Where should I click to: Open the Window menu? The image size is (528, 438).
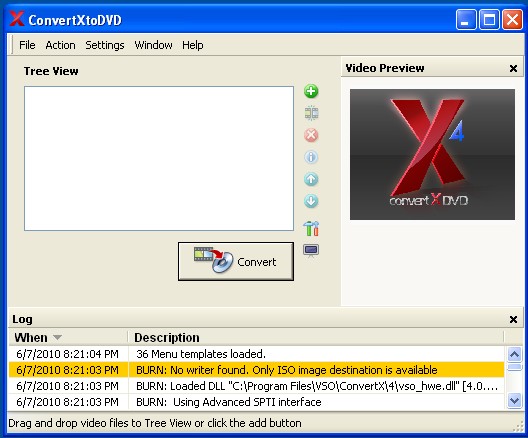pyautogui.click(x=153, y=45)
